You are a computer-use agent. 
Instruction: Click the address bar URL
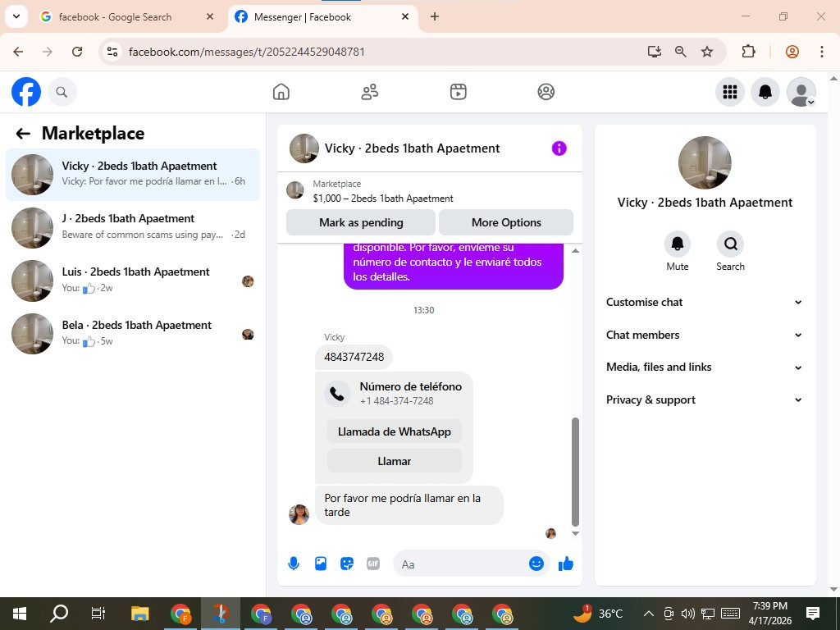(x=247, y=52)
